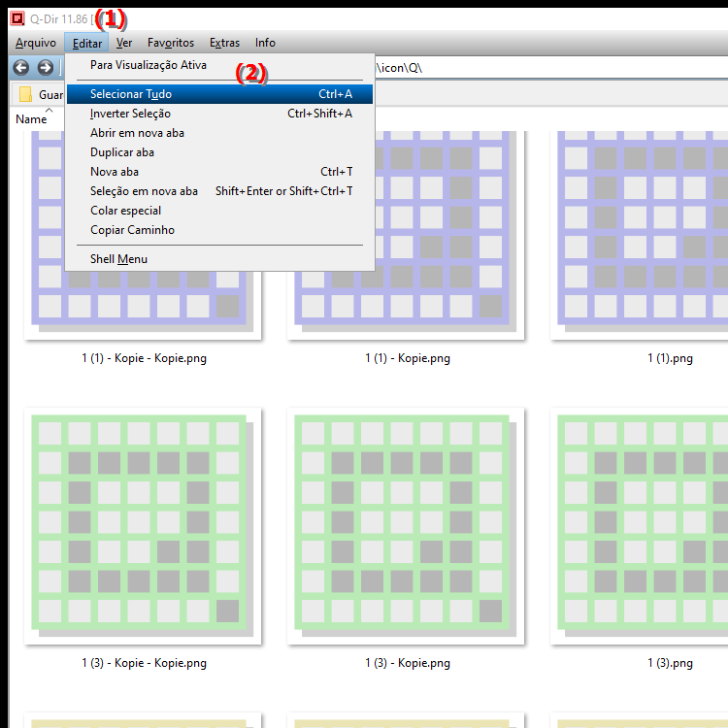This screenshot has height=728, width=728.
Task: Open the Shell Menu entry
Action: (x=219, y=259)
